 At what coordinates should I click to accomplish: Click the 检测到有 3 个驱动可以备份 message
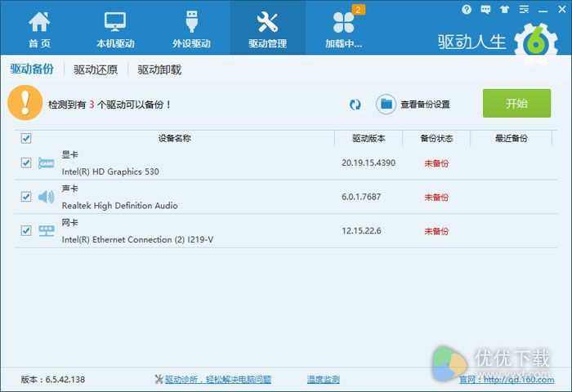coord(109,105)
